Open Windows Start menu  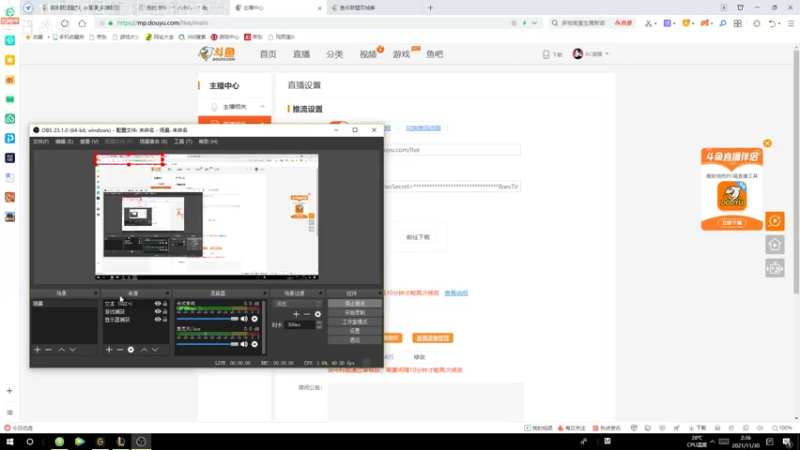(10, 442)
